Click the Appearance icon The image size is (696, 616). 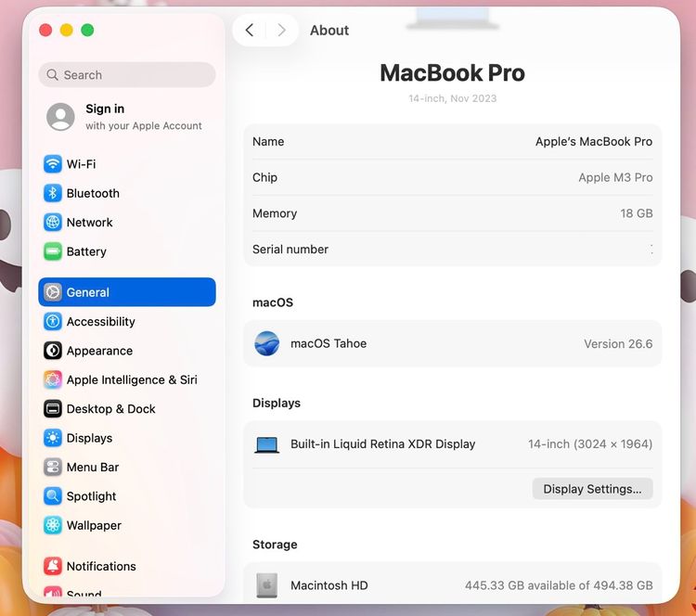coord(52,350)
